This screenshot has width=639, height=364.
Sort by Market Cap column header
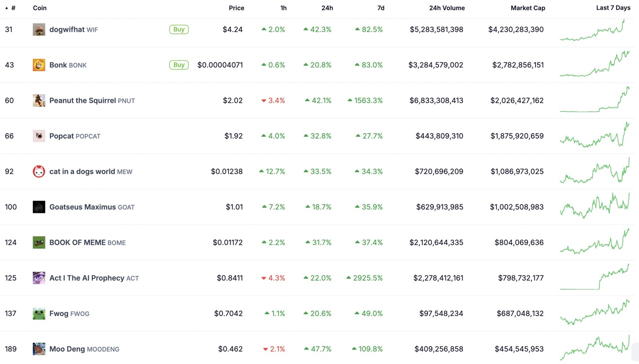pyautogui.click(x=527, y=8)
